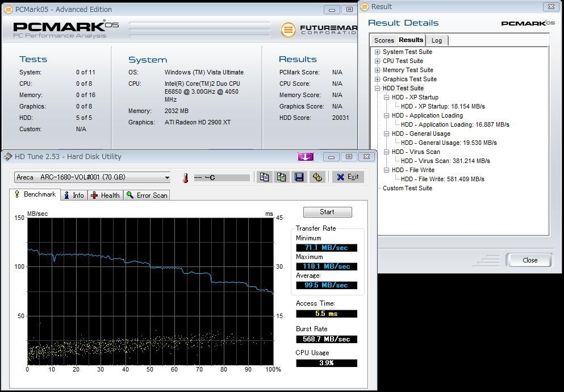The image size is (564, 392).
Task: Select 'HDD - File Write: 581.409 MB/s' row
Action: [x=442, y=179]
